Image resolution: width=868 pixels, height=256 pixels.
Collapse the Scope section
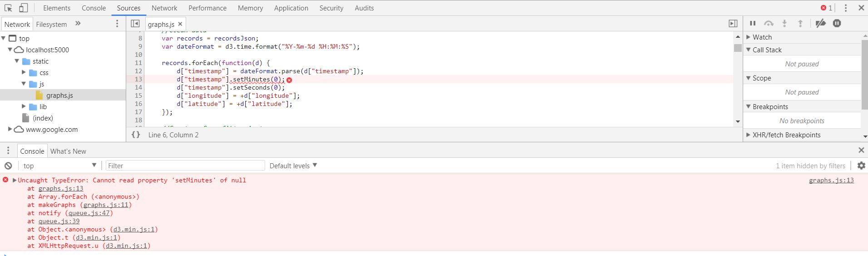749,78
